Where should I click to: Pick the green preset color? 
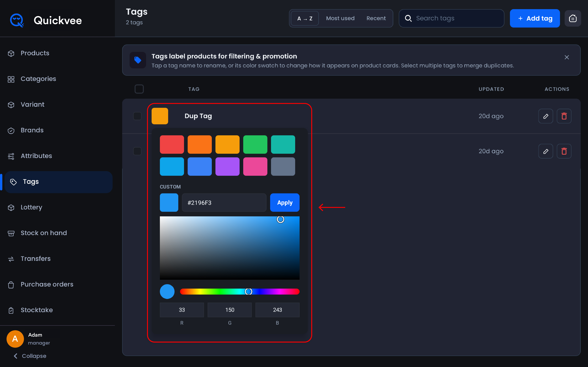(255, 144)
